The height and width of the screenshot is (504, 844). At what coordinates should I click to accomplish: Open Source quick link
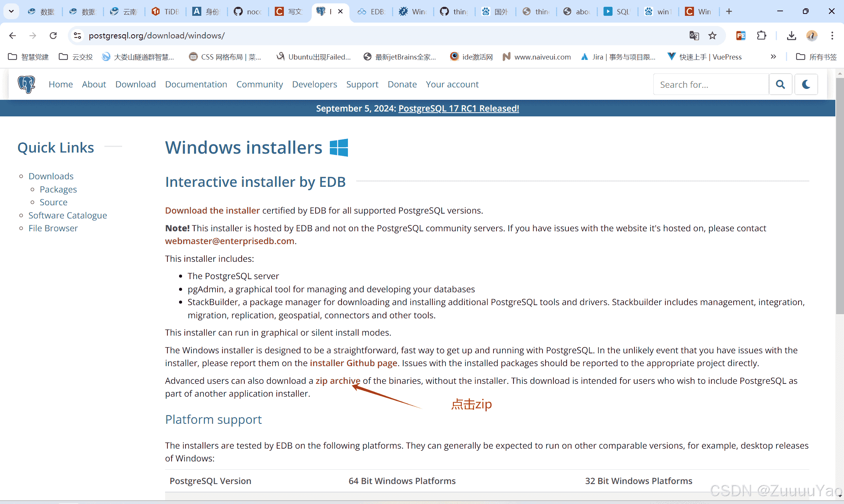pos(54,202)
